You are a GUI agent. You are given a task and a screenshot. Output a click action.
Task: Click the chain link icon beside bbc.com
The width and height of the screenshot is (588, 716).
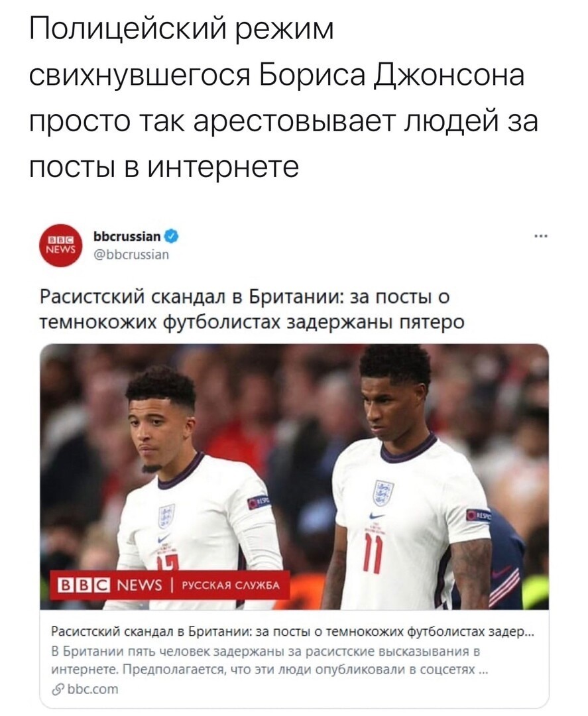click(58, 689)
